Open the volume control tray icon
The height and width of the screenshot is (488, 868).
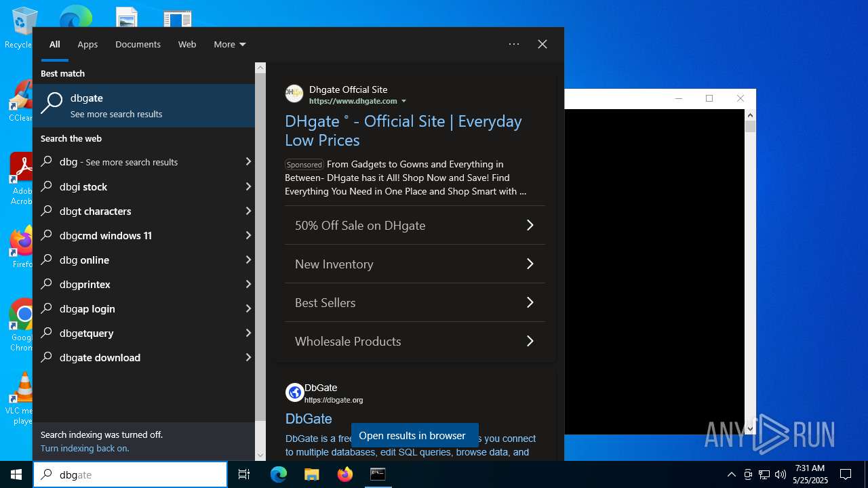(x=781, y=474)
